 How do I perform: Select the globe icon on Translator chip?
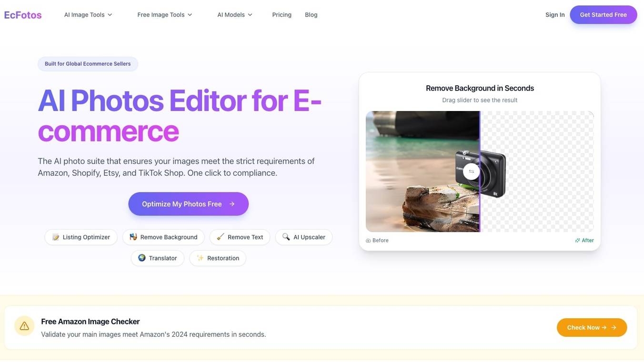[141, 258]
